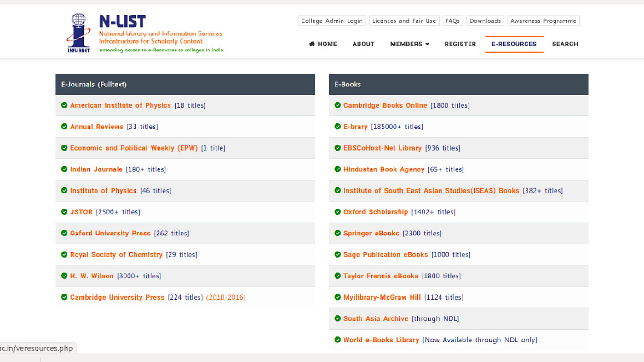Open the REGISTER page
Screen dimensions: 644x362
[x=460, y=44]
